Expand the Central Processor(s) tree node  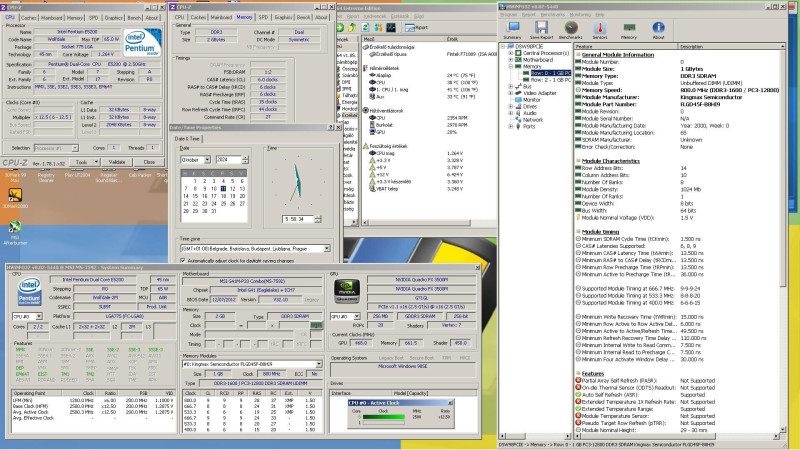point(512,52)
